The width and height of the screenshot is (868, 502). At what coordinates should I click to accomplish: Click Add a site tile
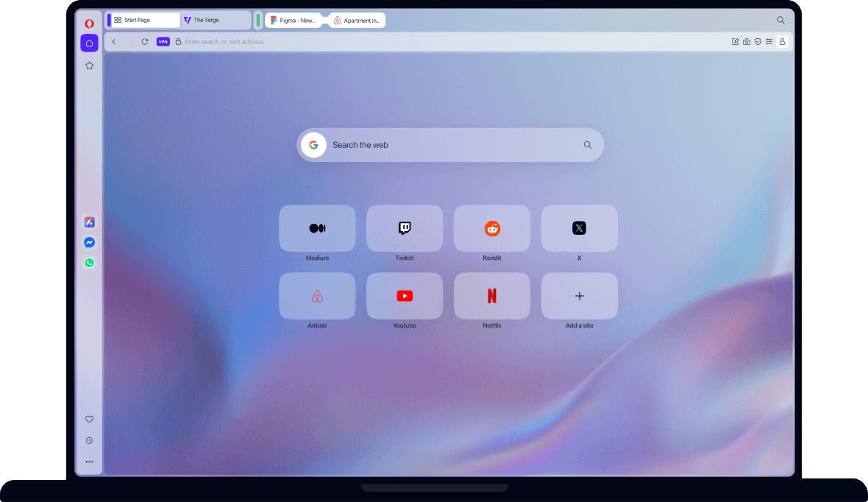point(579,296)
